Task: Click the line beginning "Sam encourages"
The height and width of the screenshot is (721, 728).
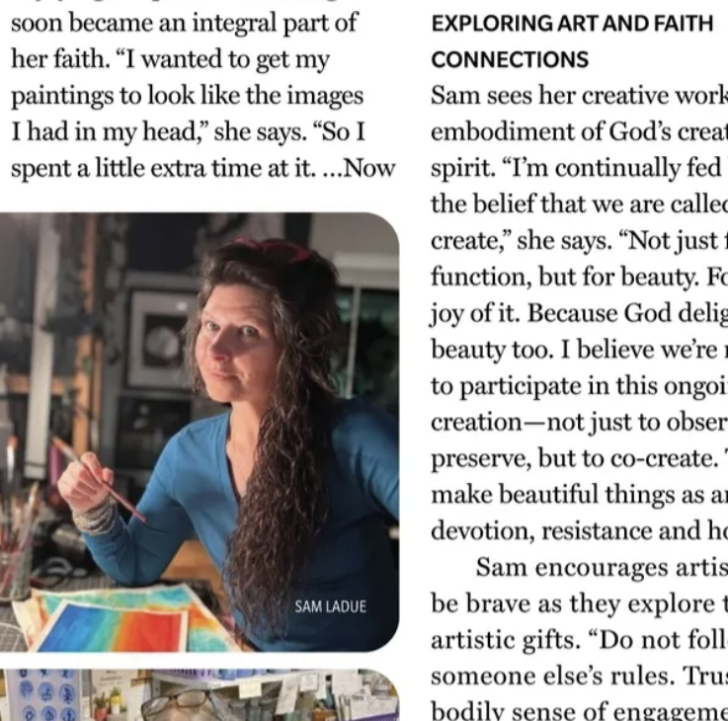Action: click(602, 567)
